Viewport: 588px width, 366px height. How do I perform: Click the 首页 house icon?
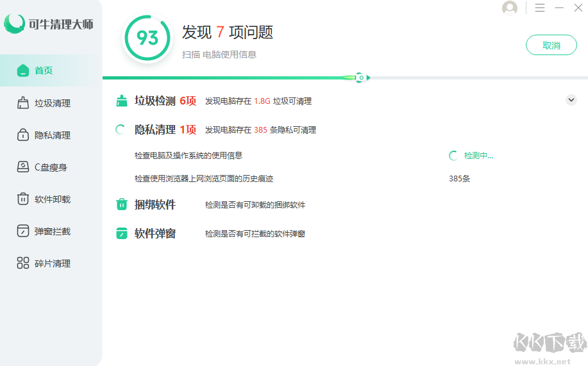(23, 70)
